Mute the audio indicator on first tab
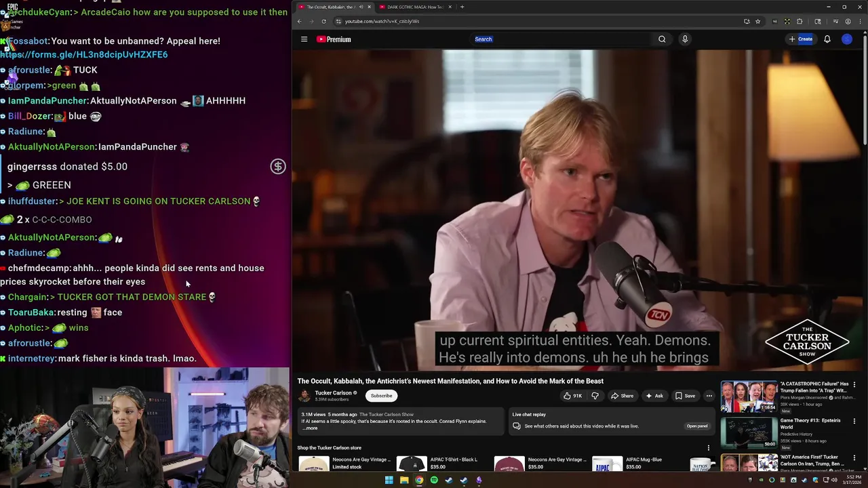 pyautogui.click(x=361, y=7)
